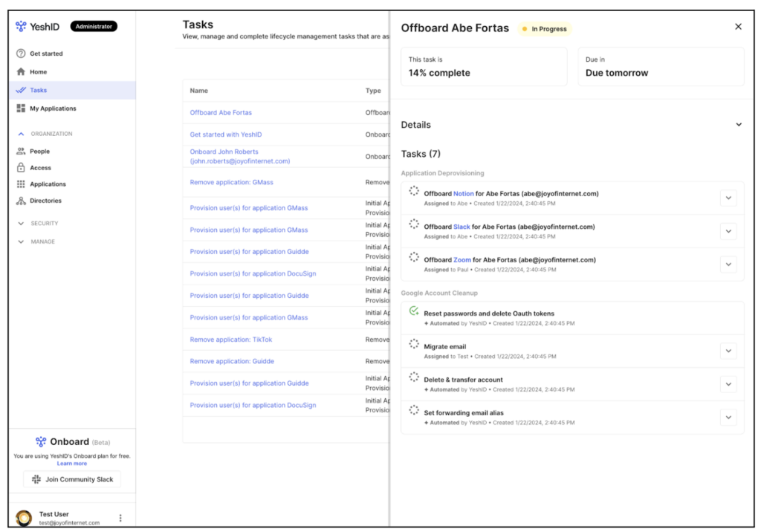761x532 pixels.
Task: Click the pending icon for Set forwarding email alias
Action: [413, 409]
